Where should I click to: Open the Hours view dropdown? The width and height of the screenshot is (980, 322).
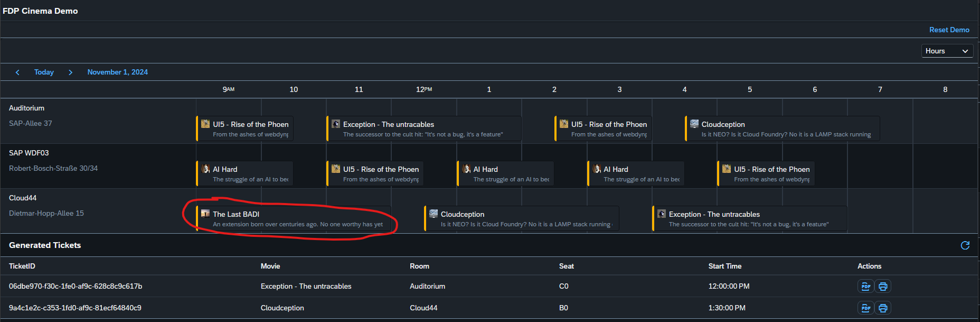click(947, 51)
